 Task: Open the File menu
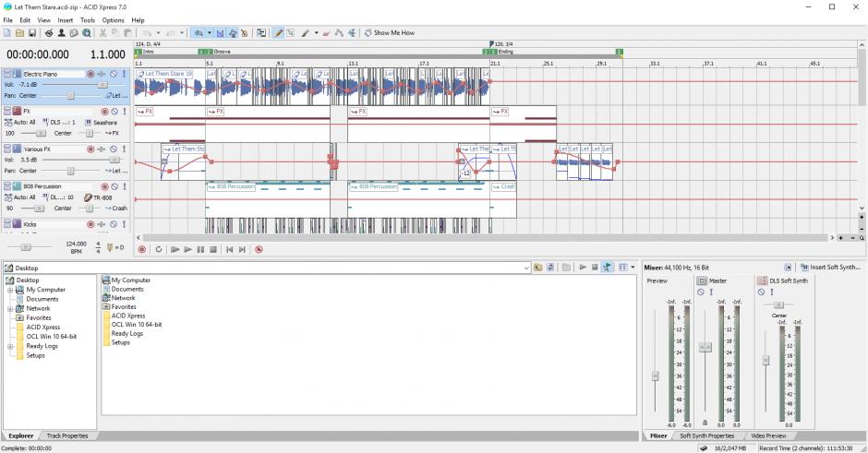click(x=7, y=20)
